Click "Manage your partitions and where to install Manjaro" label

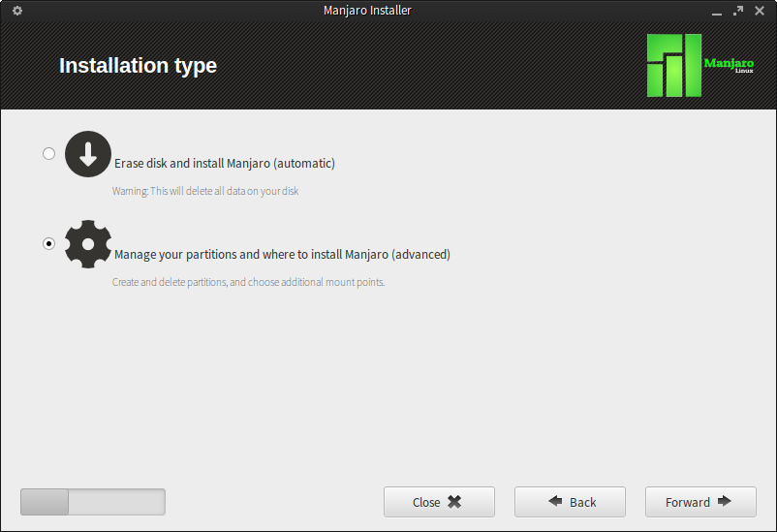(282, 254)
